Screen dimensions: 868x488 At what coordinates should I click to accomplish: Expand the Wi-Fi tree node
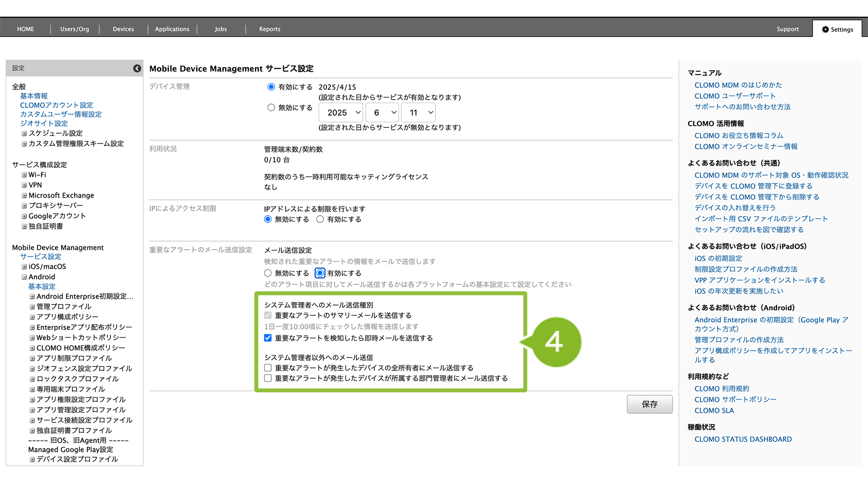coord(24,175)
